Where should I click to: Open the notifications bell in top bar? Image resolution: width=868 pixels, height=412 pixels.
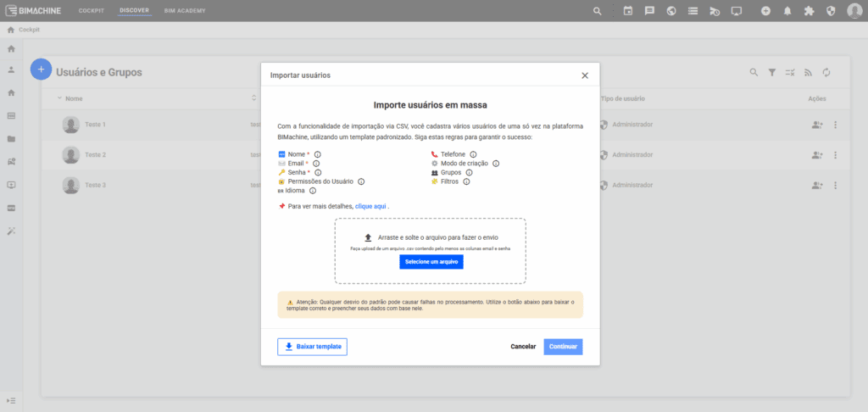[787, 11]
